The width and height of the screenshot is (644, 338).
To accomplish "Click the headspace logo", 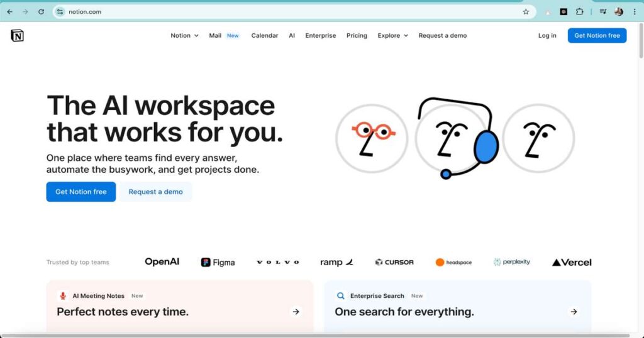I will [453, 262].
